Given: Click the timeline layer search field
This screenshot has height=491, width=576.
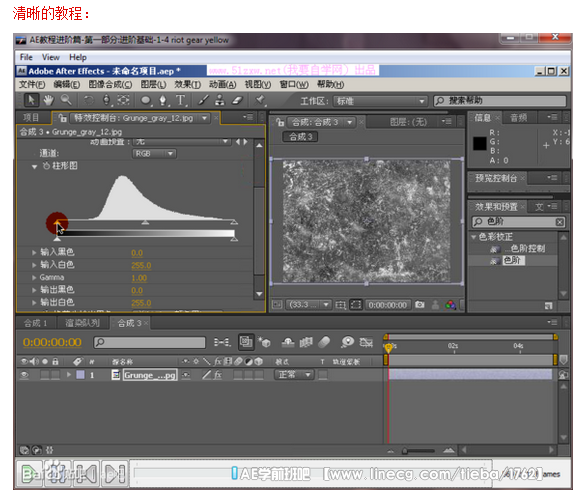Looking at the screenshot, I should coord(150,342).
